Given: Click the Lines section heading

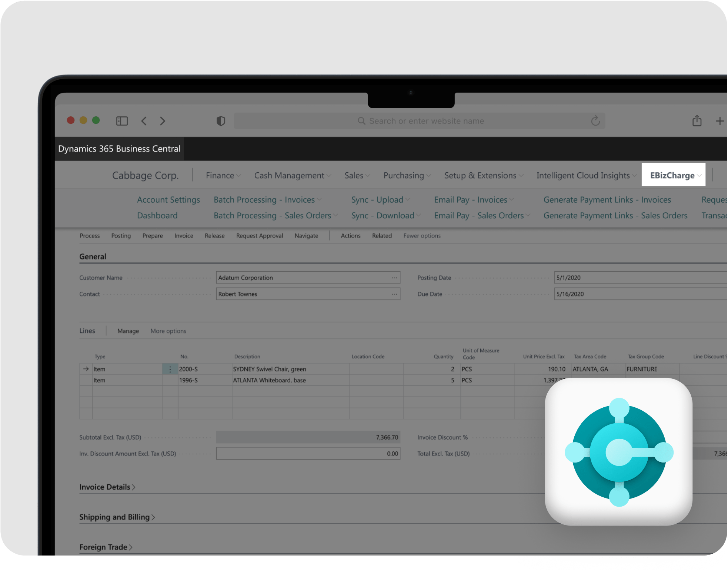Looking at the screenshot, I should point(87,331).
